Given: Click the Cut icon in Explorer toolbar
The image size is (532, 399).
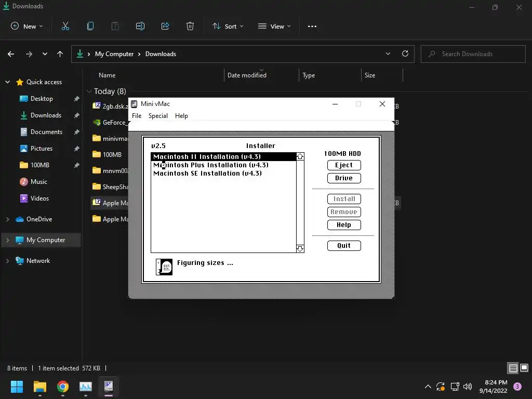Looking at the screenshot, I should pyautogui.click(x=65, y=26).
